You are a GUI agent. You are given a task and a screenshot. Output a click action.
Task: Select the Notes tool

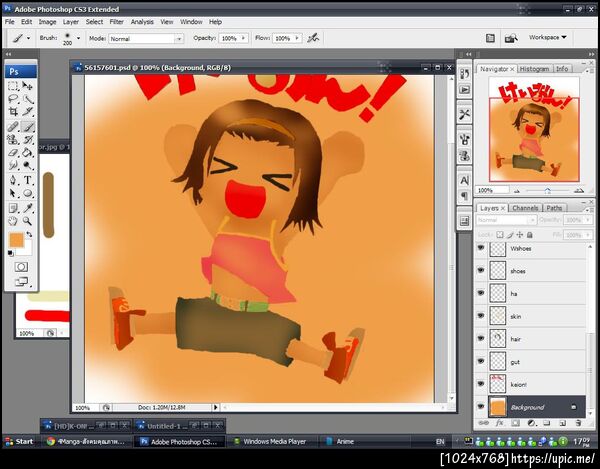13,208
